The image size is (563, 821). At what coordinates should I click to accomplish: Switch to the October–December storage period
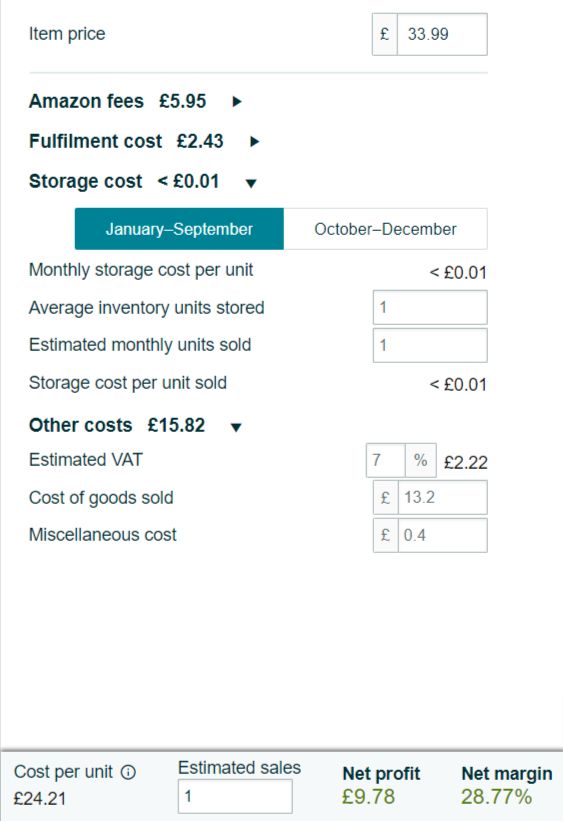point(385,229)
